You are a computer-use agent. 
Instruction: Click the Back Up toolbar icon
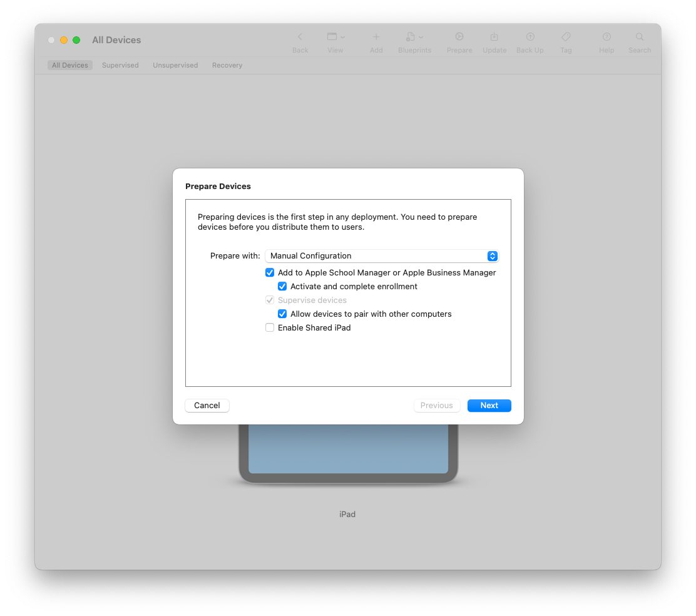tap(530, 37)
